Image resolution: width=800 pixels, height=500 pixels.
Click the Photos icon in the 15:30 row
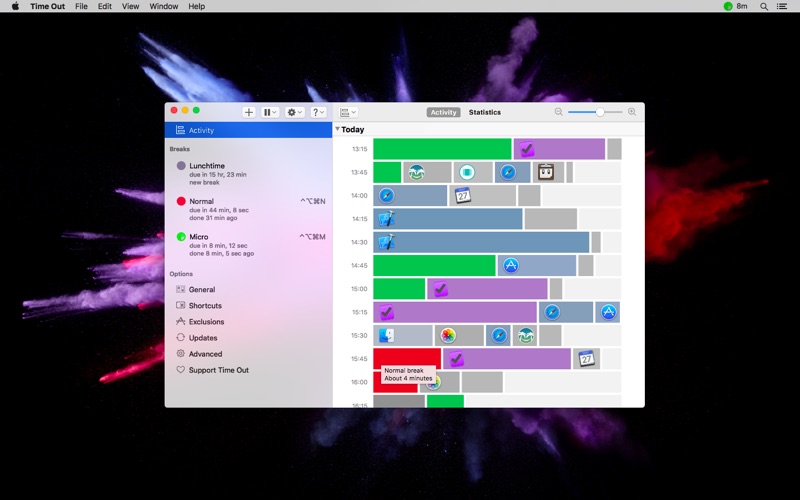pos(448,335)
